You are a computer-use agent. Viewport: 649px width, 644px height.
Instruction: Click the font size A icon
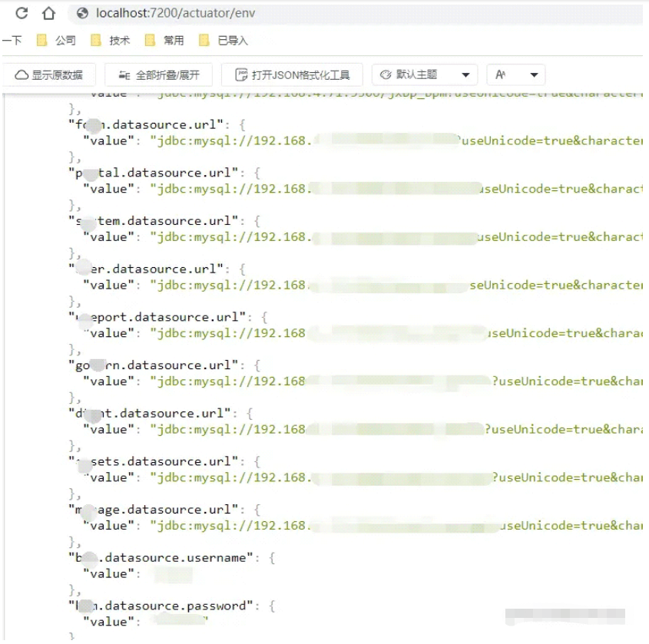pos(502,74)
